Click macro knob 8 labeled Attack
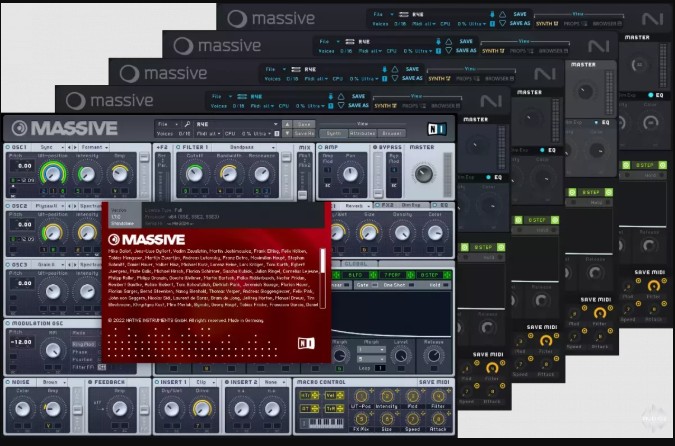The width and height of the screenshot is (675, 446). click(x=438, y=418)
